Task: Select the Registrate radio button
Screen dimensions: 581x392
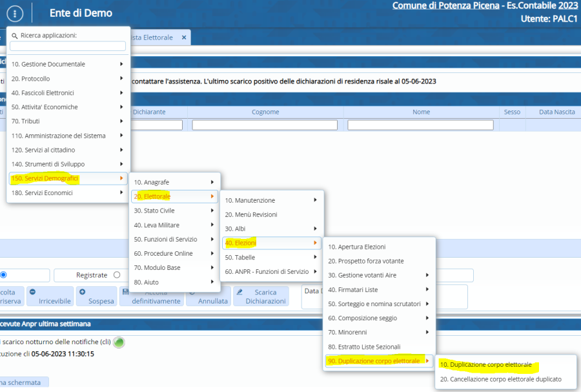Action: [117, 275]
